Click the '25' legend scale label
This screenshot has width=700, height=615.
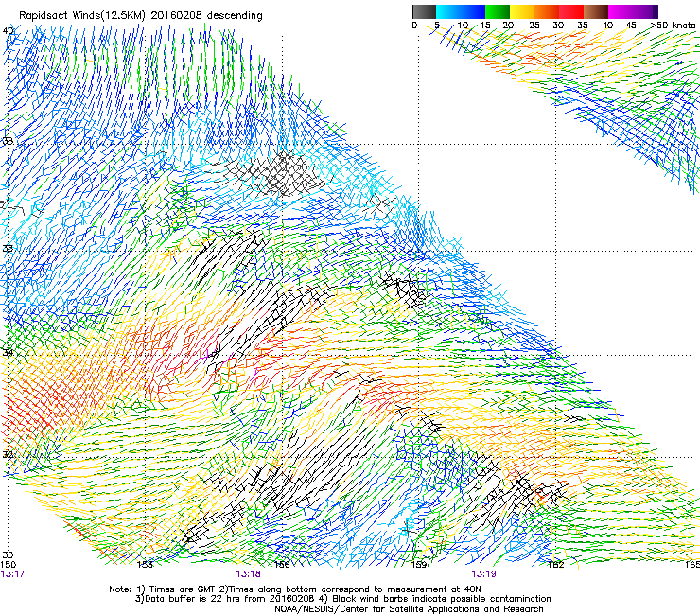(x=534, y=26)
